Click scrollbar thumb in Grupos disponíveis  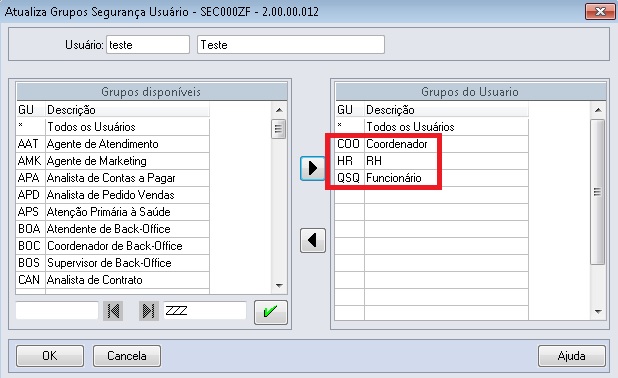279,129
